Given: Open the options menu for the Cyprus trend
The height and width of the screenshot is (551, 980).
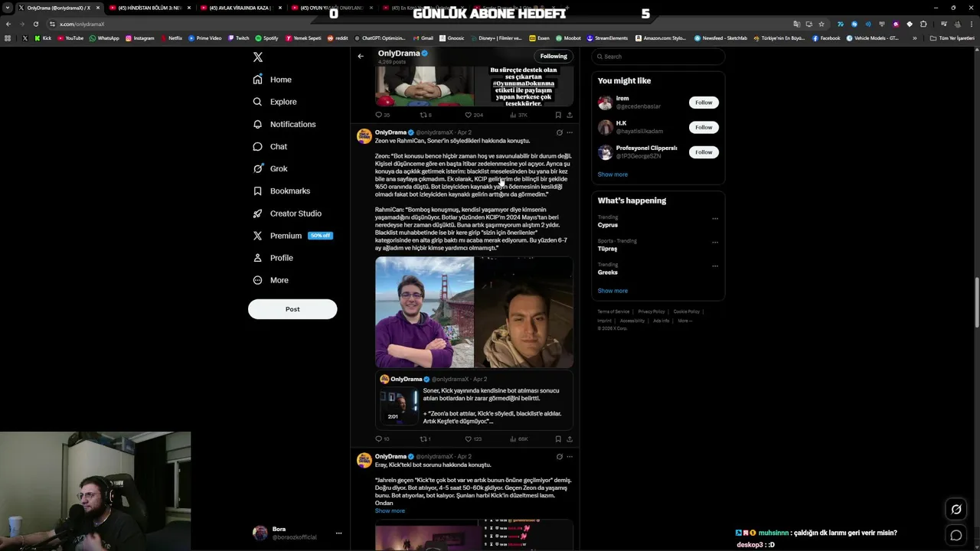Looking at the screenshot, I should point(715,219).
